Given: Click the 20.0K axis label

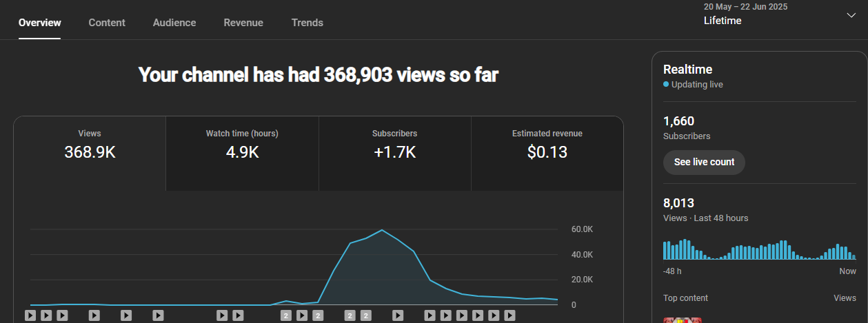Looking at the screenshot, I should [x=583, y=280].
